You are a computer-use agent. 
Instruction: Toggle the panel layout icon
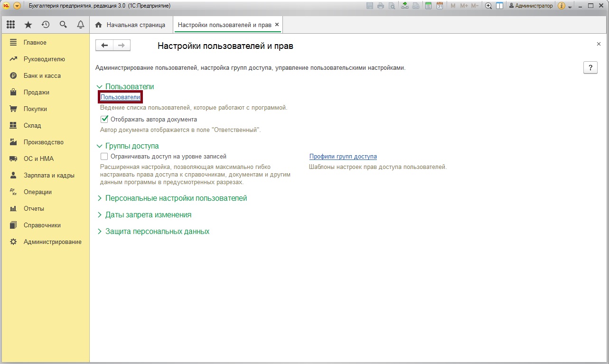pyautogui.click(x=499, y=6)
